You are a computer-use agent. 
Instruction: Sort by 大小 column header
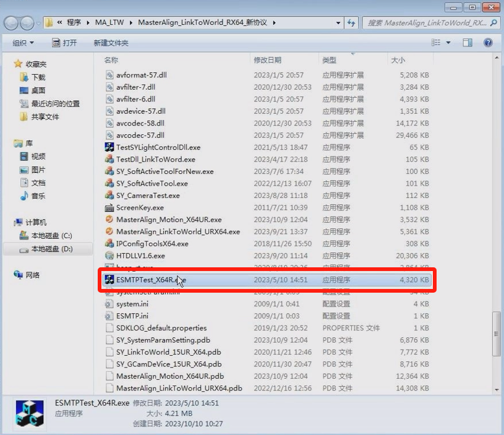click(398, 60)
